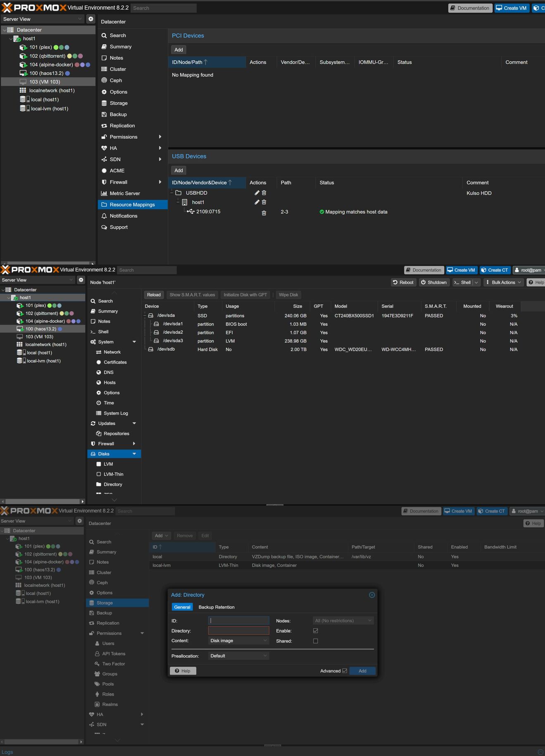Collapse the Updates section in the host1 node menu
The image size is (545, 756).
(x=134, y=423)
